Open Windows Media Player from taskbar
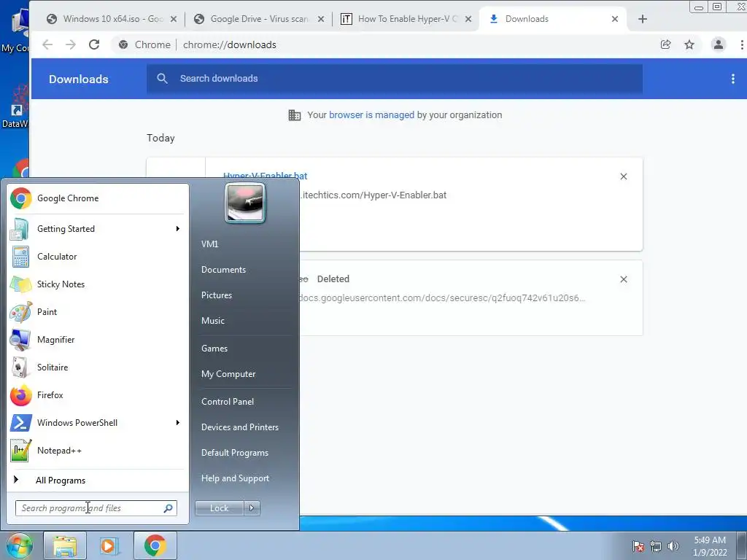 (109, 545)
